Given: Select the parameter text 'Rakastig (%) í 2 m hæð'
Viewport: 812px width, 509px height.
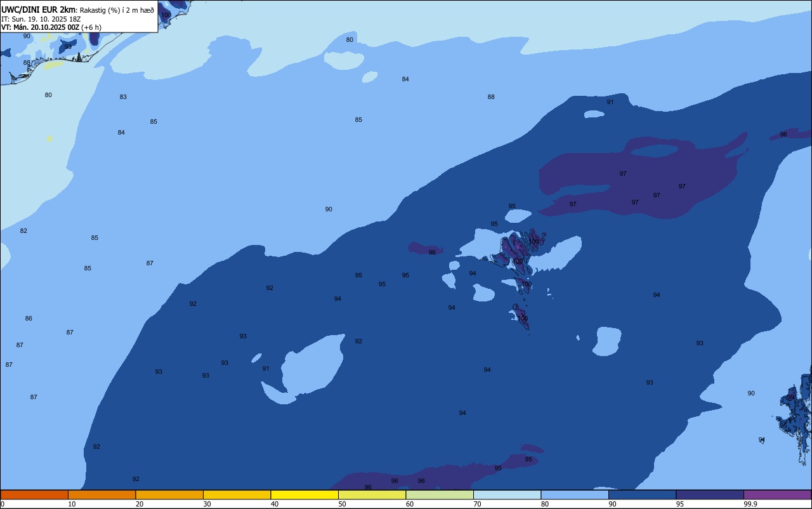Looking at the screenshot, I should tap(117, 10).
